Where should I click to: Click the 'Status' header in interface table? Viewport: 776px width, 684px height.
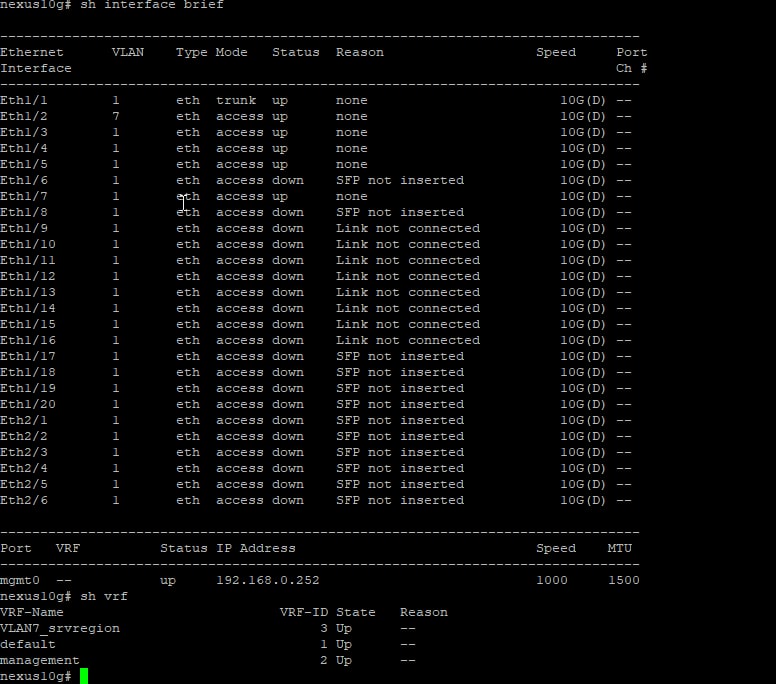click(x=295, y=52)
